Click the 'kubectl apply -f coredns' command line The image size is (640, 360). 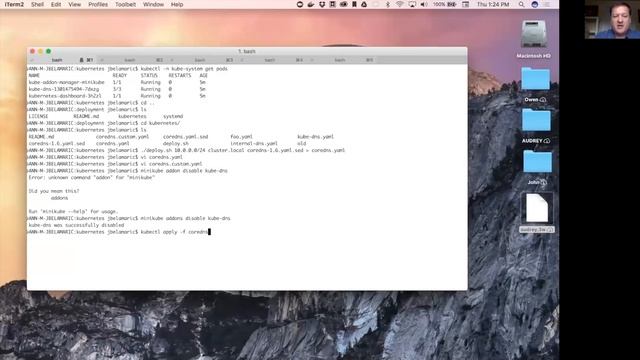pyautogui.click(x=118, y=232)
